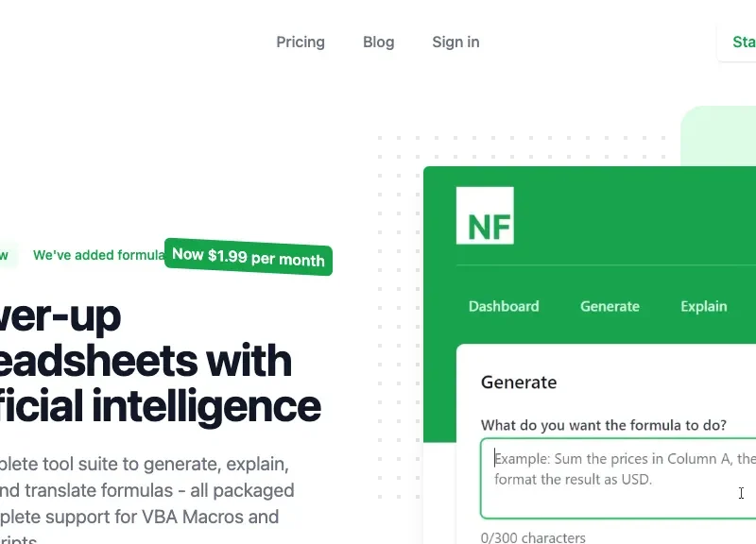Click the Generate heading in the card
This screenshot has height=544, width=756.
pyautogui.click(x=519, y=382)
